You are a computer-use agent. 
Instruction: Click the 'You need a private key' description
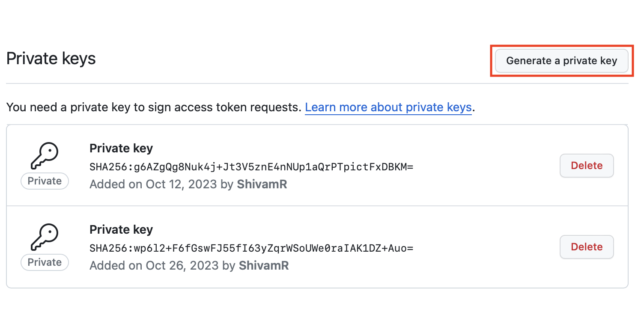[x=154, y=107]
